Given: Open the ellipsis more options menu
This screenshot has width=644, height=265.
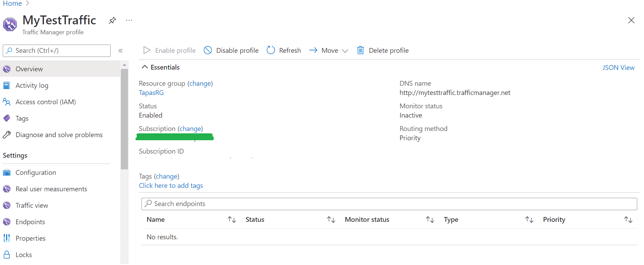Looking at the screenshot, I should [129, 21].
